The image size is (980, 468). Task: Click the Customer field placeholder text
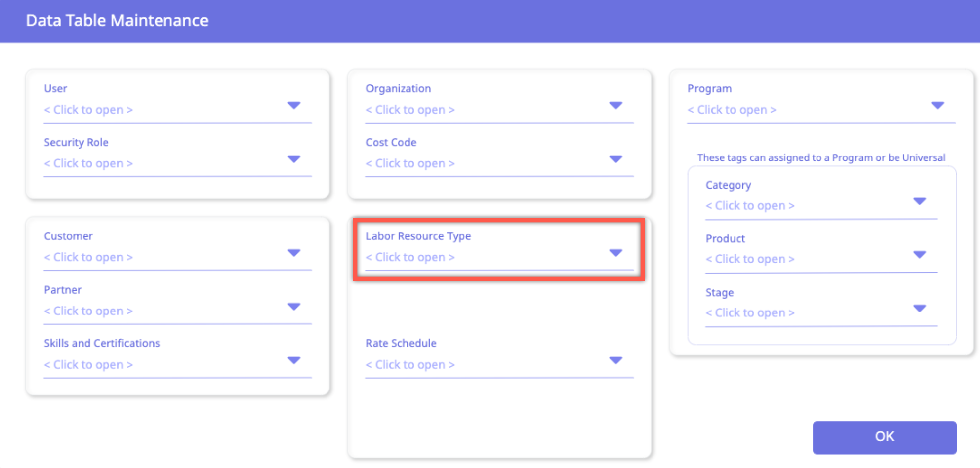(88, 257)
